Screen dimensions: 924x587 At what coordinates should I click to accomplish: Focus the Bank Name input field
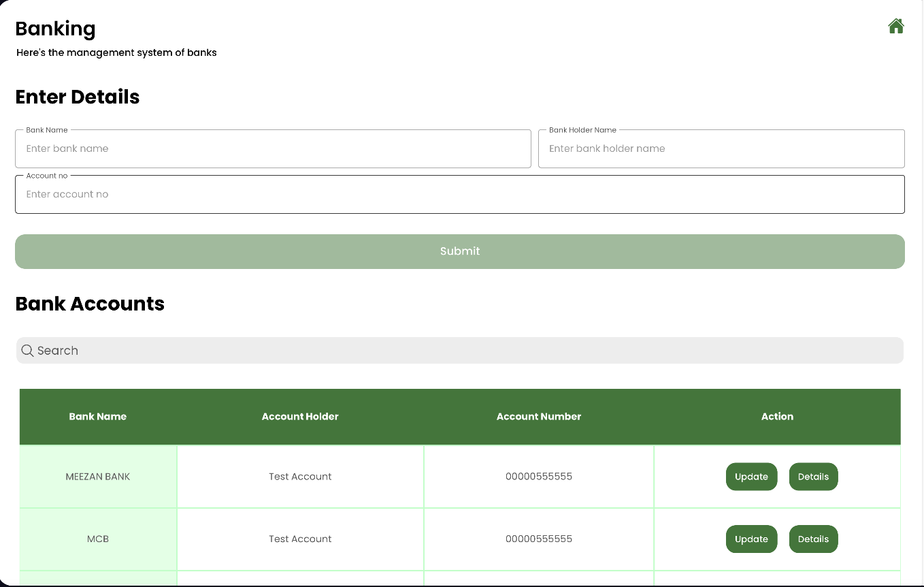[273, 149]
